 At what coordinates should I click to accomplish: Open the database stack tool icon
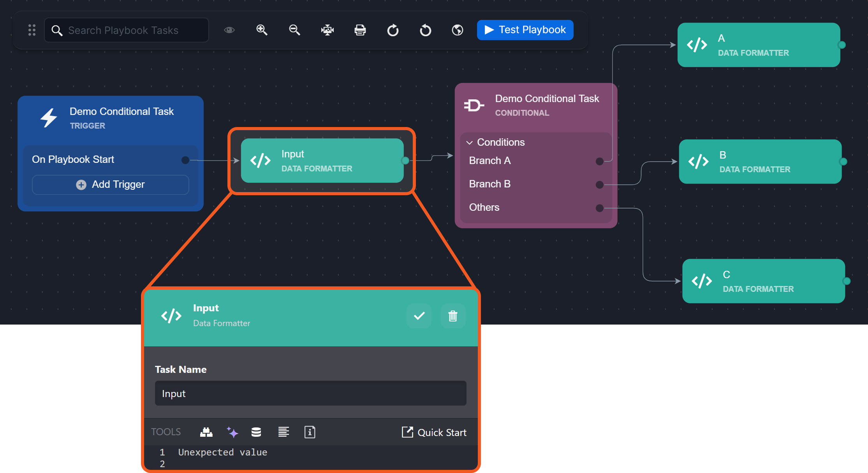click(x=256, y=432)
